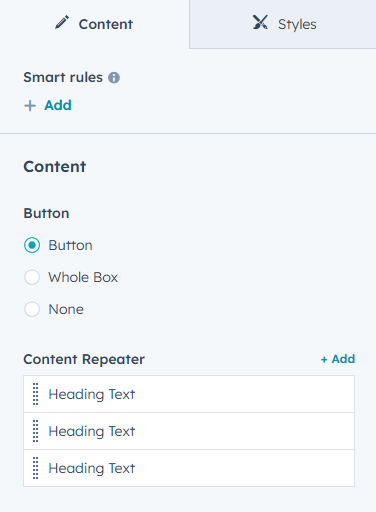Open the second Heading Text repeater item
This screenshot has width=376, height=512.
click(189, 431)
